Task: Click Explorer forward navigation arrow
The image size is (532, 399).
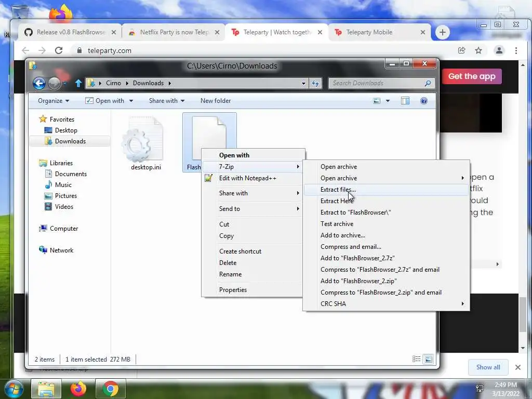Action: [54, 83]
